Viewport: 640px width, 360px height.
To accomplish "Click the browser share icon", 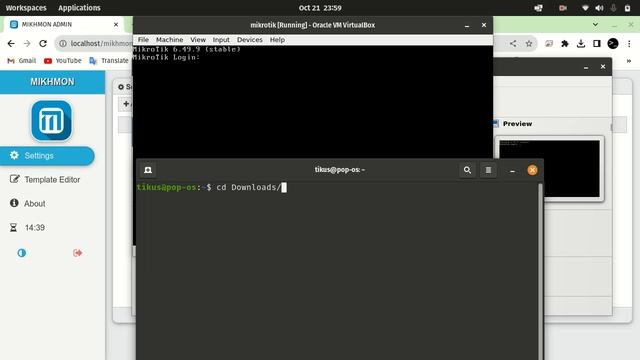I will click(x=513, y=43).
